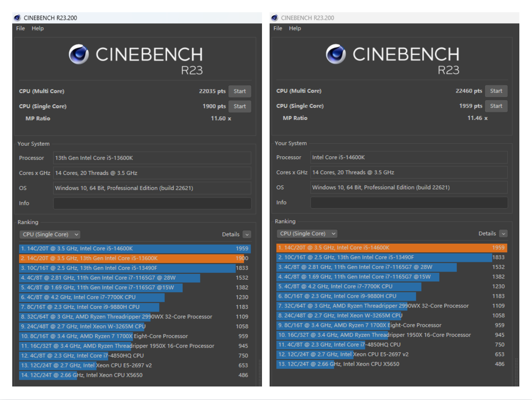This screenshot has height=400, width=532.
Task: Click 1900 pts single core score, left window
Action: (214, 106)
